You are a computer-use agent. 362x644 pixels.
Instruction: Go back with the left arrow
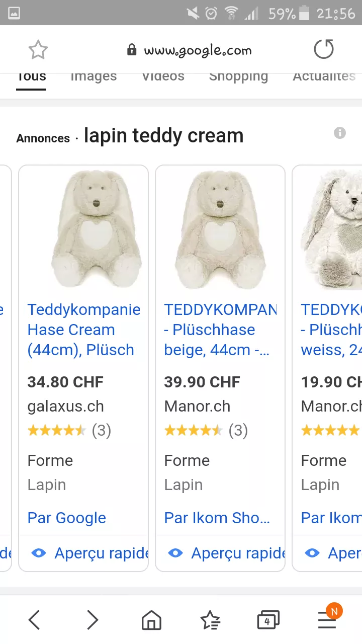34,620
